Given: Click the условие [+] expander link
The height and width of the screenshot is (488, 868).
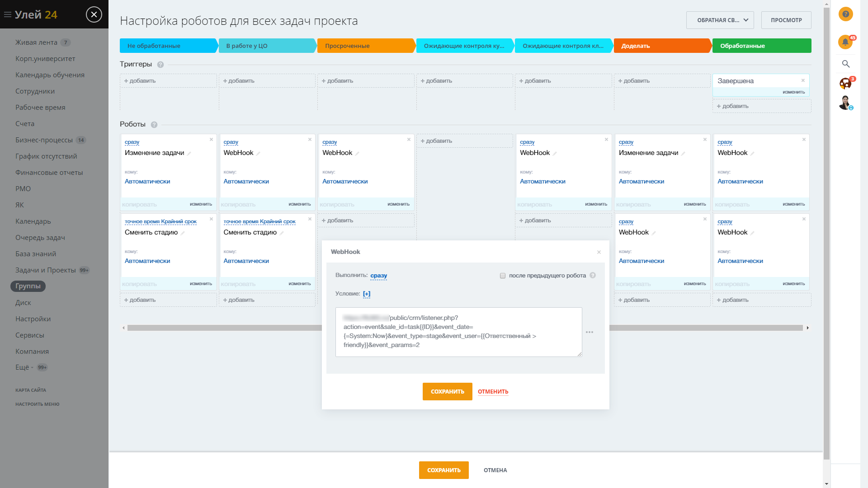Looking at the screenshot, I should [x=367, y=293].
